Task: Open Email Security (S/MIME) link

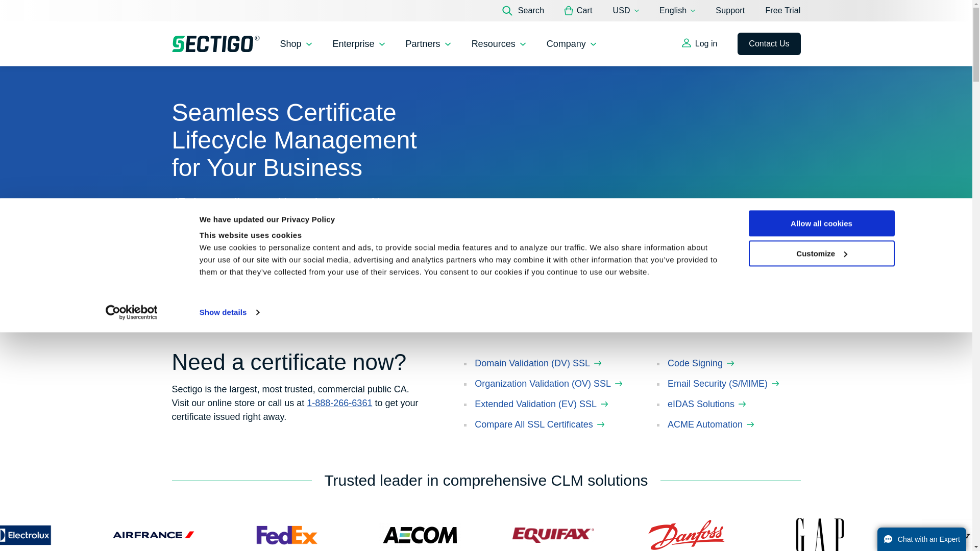Action: coord(723,384)
